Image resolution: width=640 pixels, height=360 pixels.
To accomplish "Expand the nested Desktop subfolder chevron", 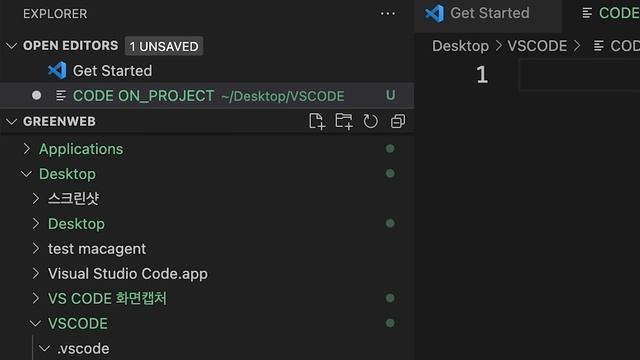I will [x=36, y=224].
